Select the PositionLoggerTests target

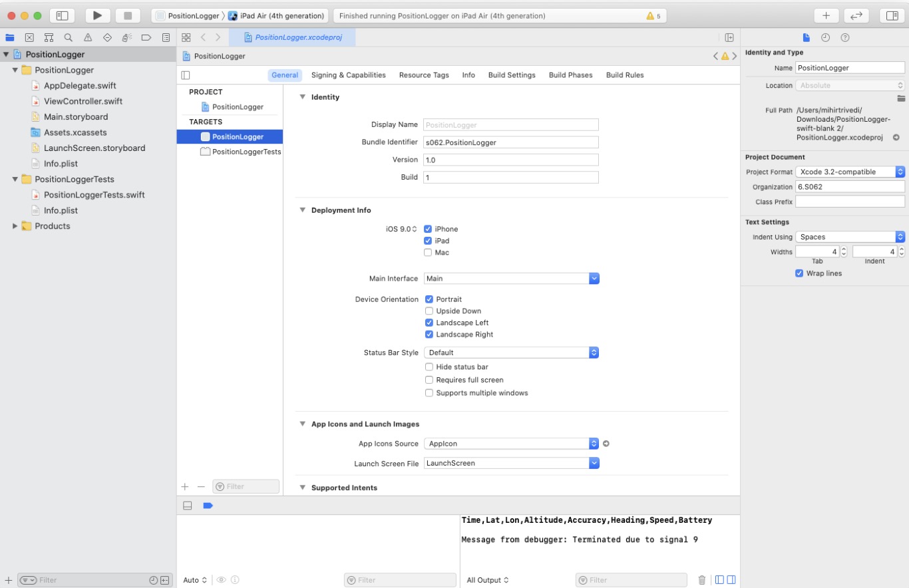pos(246,152)
